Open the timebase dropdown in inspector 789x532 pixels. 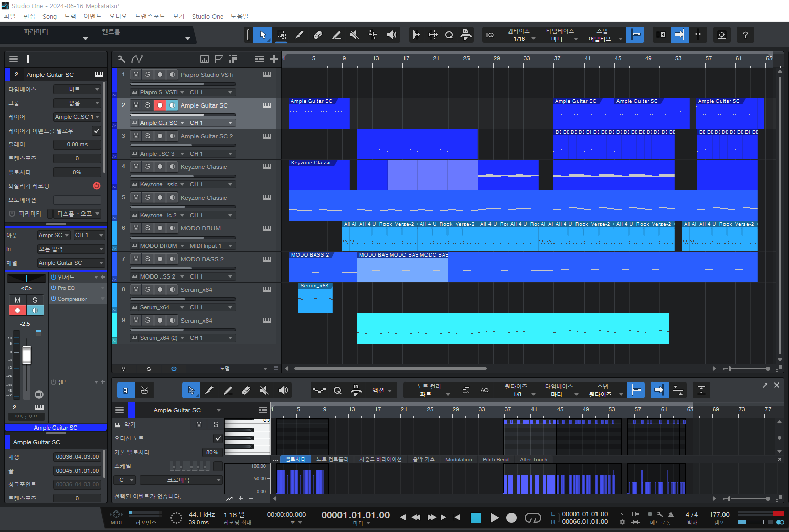click(77, 89)
